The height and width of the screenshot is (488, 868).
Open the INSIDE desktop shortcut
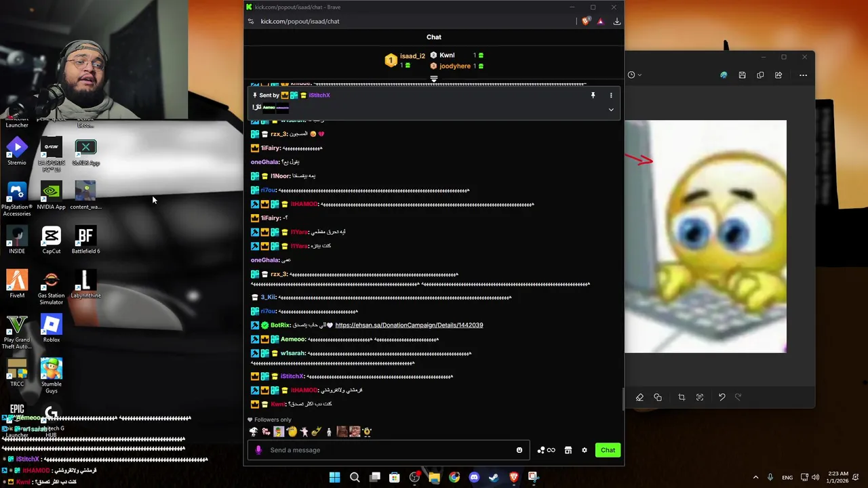(17, 240)
